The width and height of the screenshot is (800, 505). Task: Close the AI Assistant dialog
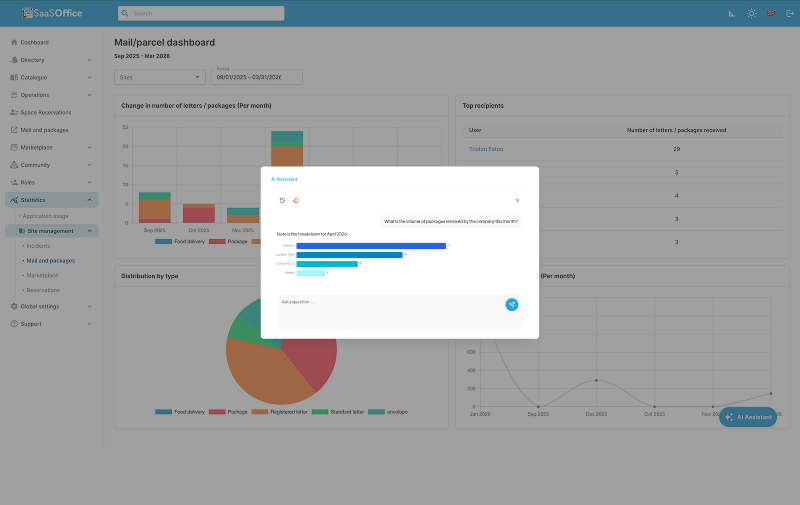click(x=517, y=200)
